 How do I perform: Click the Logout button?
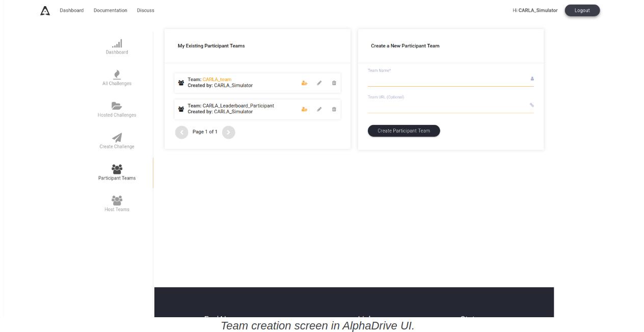pyautogui.click(x=582, y=11)
